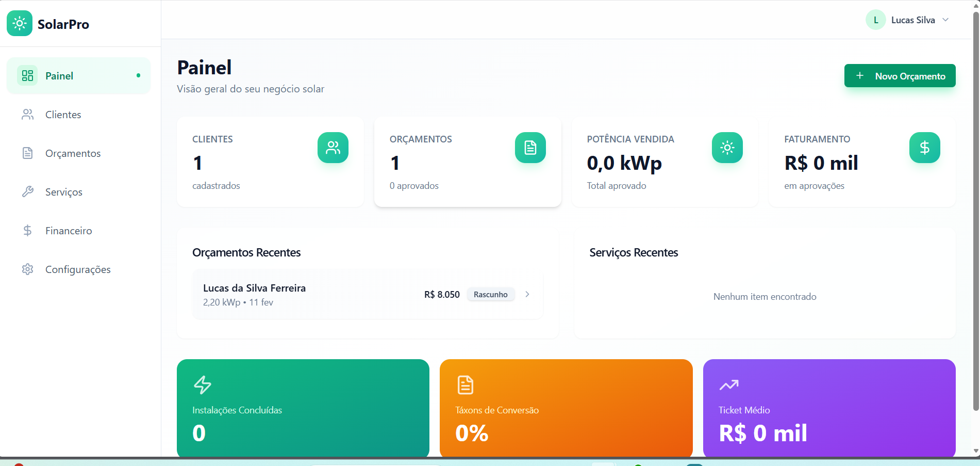Click the Painel dashboard grid icon
The width and height of the screenshot is (980, 466).
point(27,76)
